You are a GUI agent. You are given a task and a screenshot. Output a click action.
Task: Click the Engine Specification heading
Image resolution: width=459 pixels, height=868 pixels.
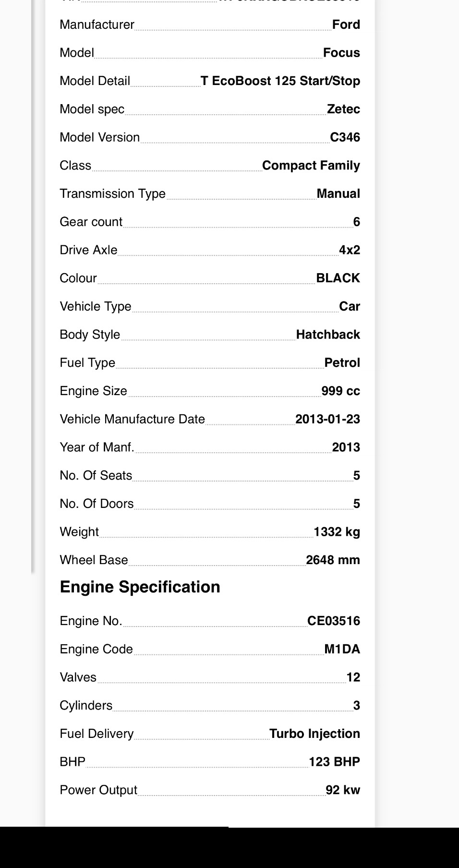[140, 587]
